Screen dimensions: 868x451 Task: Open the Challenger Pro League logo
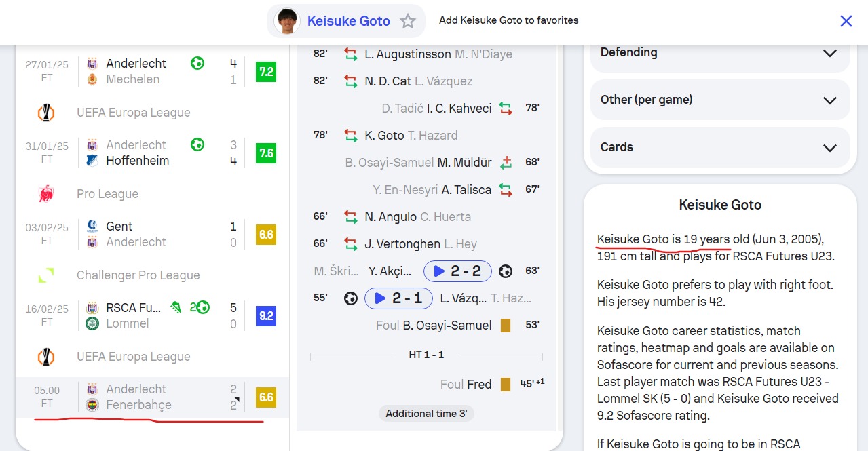point(45,275)
